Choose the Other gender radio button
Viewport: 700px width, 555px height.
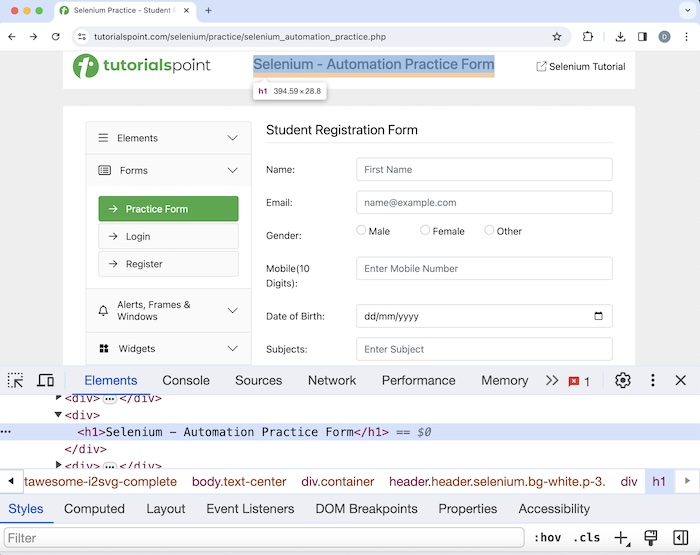(x=489, y=230)
